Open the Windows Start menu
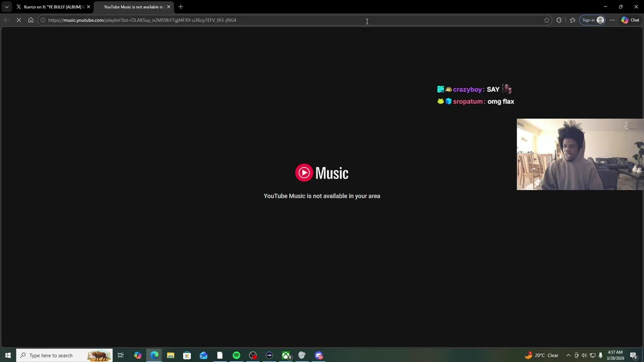Viewport: 644px width, 362px height. pyautogui.click(x=8, y=355)
